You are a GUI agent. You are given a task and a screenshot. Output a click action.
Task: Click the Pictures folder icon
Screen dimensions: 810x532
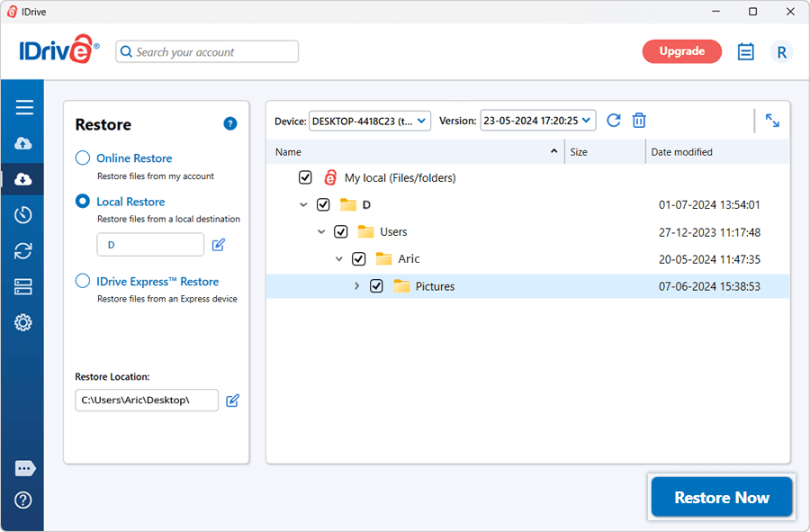coord(401,285)
